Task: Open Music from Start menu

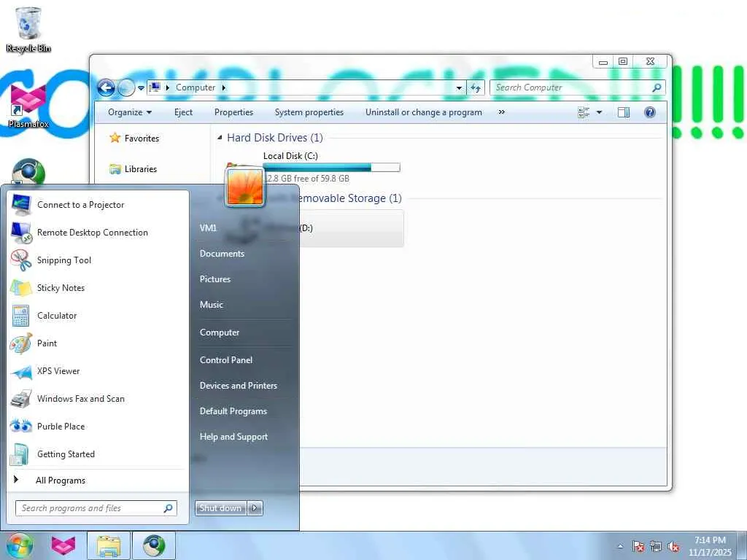Action: [212, 304]
